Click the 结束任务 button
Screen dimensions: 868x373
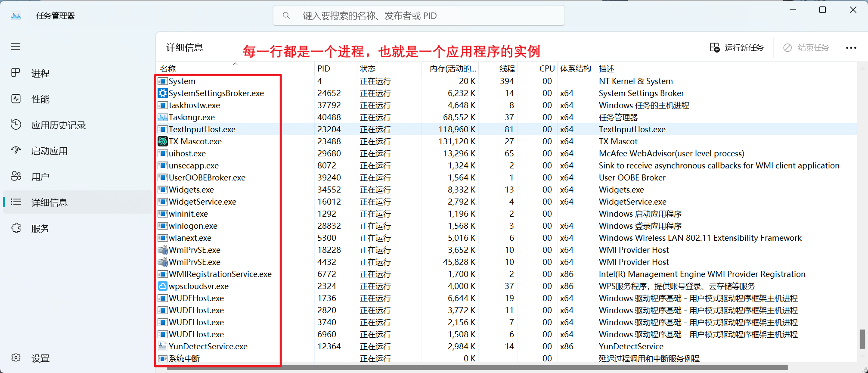pos(806,48)
